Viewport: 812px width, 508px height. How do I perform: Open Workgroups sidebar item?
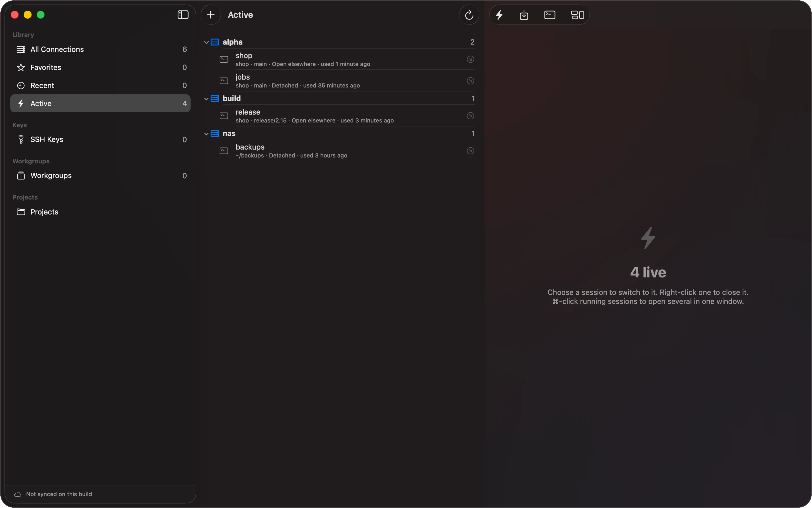coord(100,176)
